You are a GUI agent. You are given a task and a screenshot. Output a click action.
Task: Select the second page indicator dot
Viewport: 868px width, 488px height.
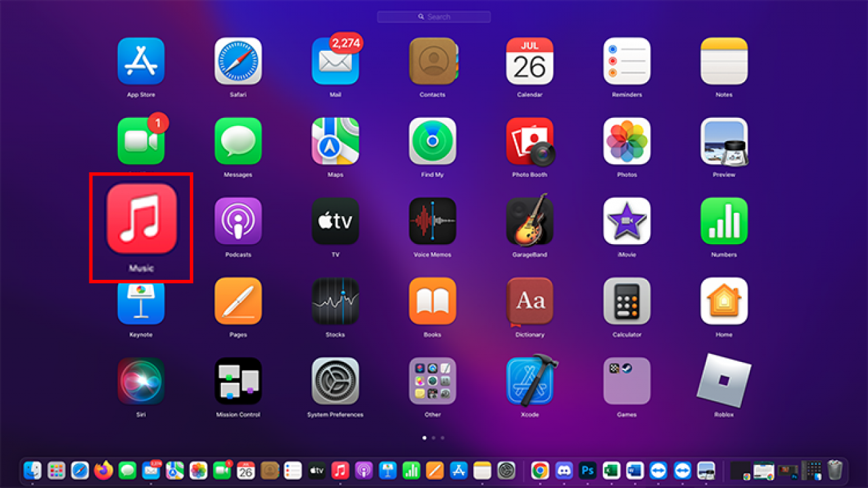click(x=433, y=439)
